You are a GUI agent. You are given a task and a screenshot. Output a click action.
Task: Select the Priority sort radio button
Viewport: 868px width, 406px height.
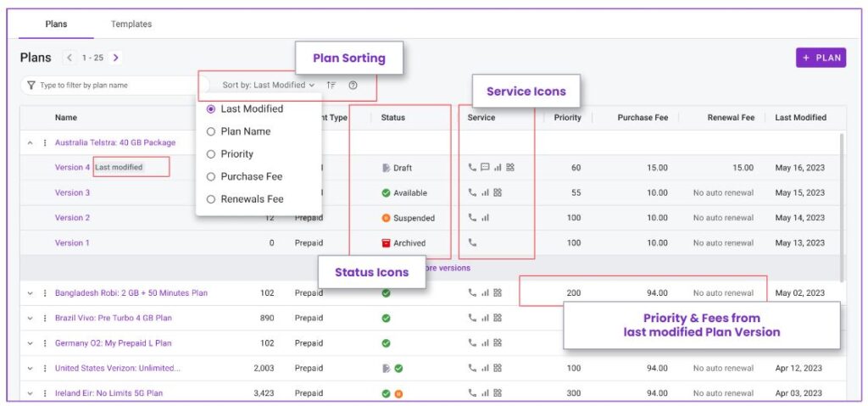click(x=210, y=154)
